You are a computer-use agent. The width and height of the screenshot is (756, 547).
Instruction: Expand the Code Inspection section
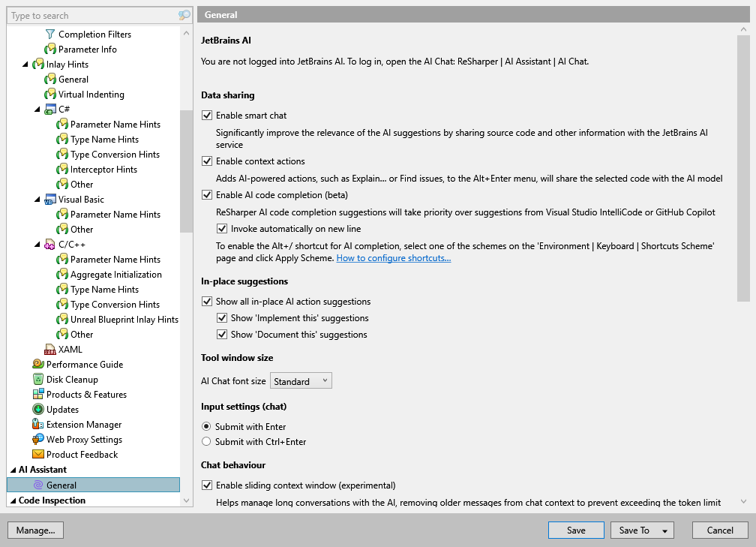click(x=14, y=500)
